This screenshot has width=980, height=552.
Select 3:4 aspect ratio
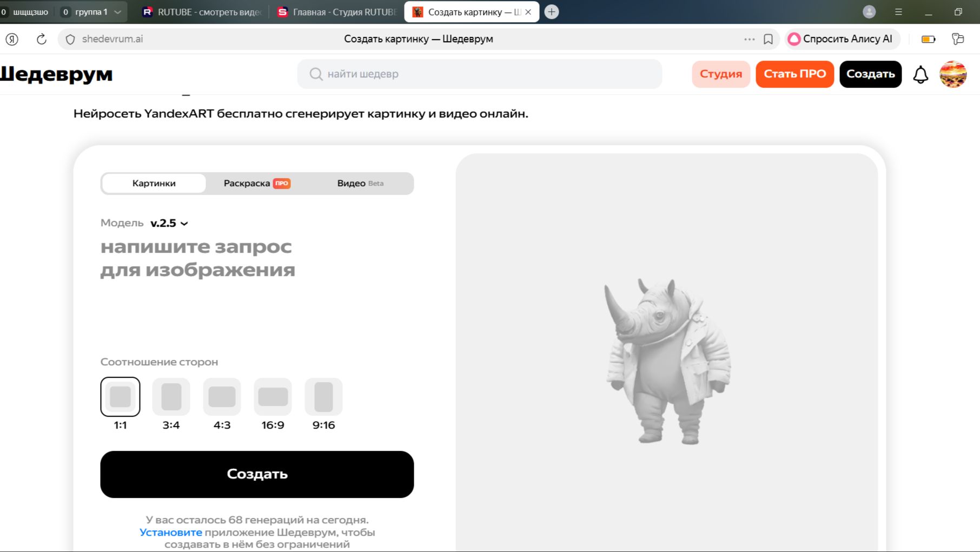click(171, 397)
